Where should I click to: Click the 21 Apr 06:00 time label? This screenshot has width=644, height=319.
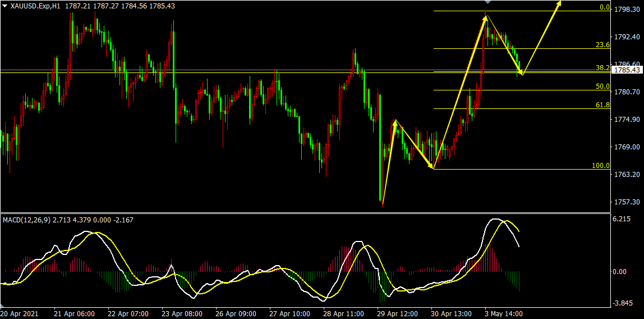(76, 313)
